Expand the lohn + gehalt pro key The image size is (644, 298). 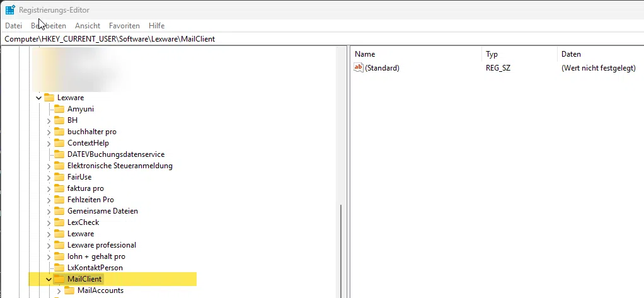49,257
